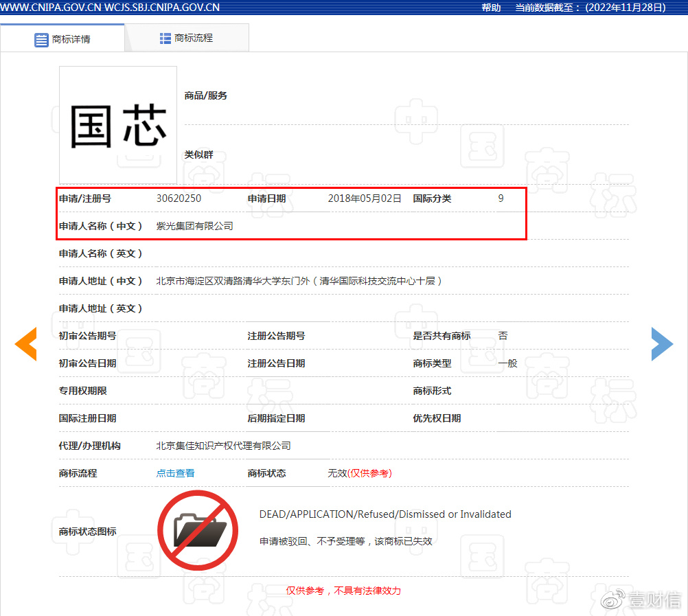Click the 类似群 label
The image size is (688, 616).
[x=198, y=155]
